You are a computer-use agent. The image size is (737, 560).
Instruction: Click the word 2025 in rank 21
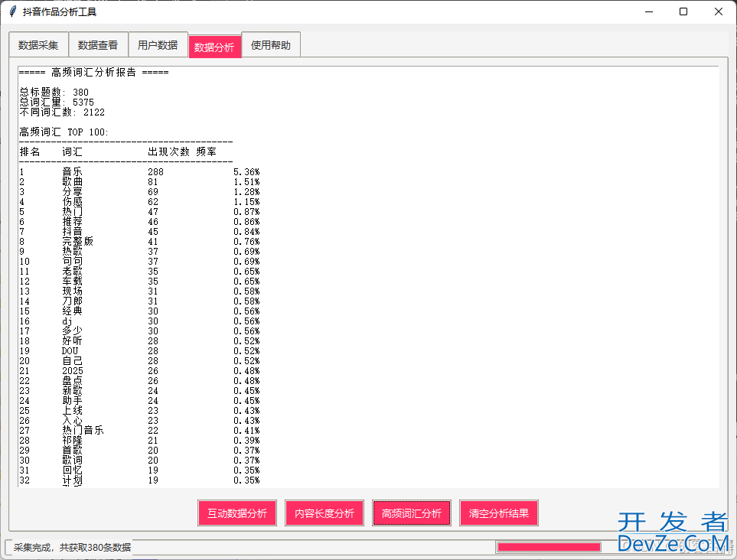coord(73,371)
